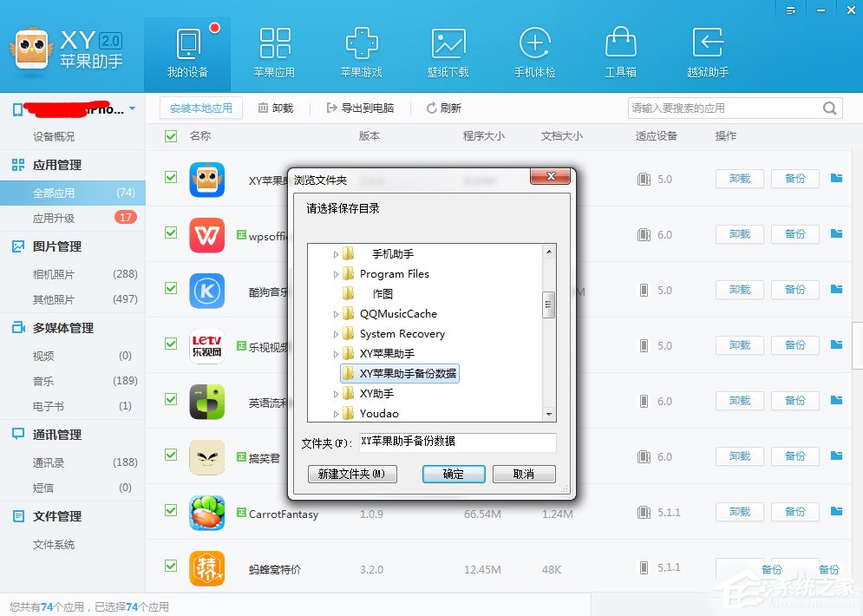Expand the QQMusicCache folder node
This screenshot has width=863, height=616.
click(x=337, y=313)
